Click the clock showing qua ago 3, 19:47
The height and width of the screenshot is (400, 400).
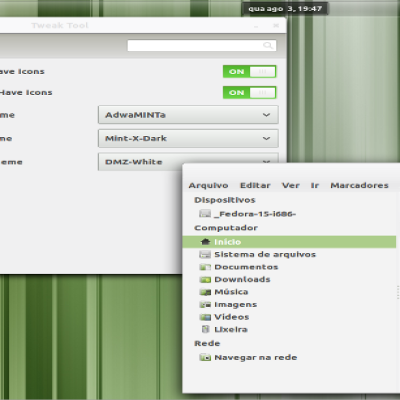tap(285, 9)
